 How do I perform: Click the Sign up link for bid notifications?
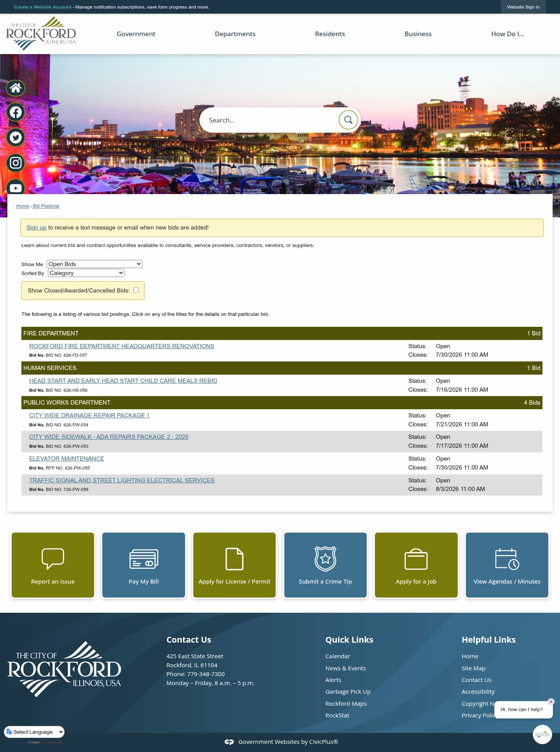[36, 228]
